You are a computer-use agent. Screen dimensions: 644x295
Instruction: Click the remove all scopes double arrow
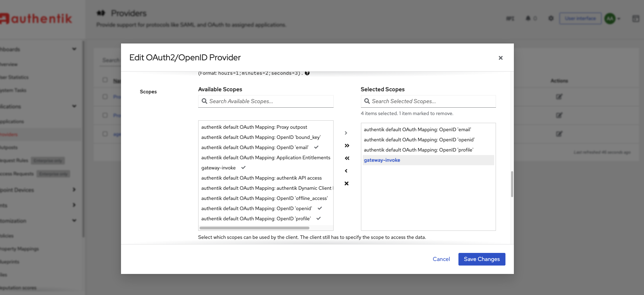(347, 158)
